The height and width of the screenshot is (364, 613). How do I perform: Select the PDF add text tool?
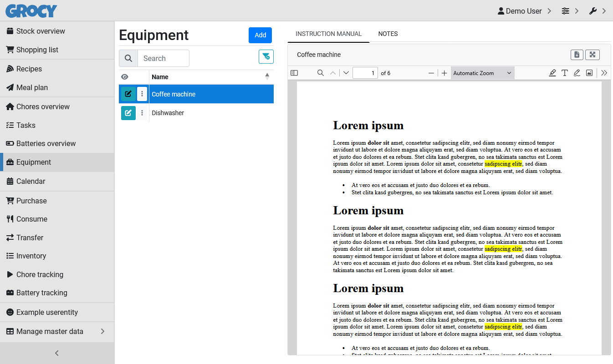[565, 73]
